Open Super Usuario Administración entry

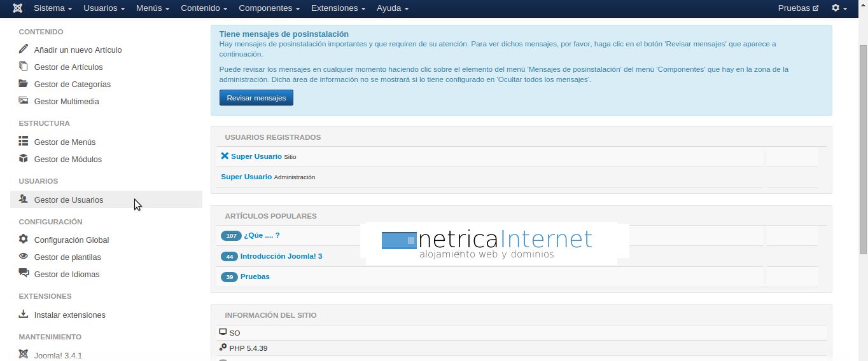246,177
